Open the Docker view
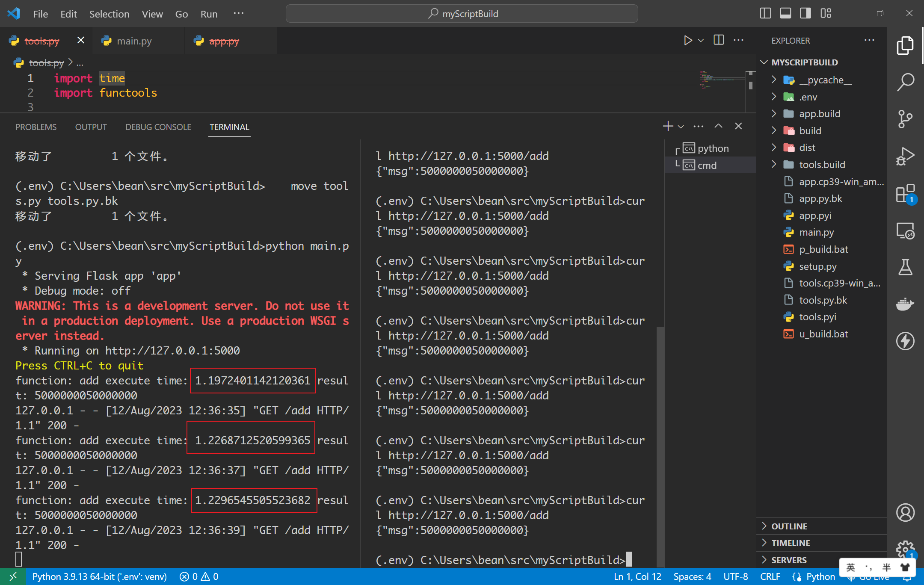Viewport: 924px width, 585px height. [905, 304]
